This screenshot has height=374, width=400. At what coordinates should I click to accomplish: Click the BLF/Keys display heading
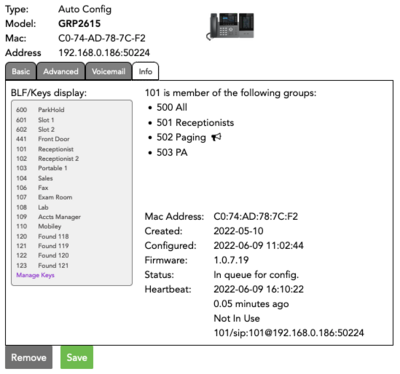pyautogui.click(x=49, y=93)
